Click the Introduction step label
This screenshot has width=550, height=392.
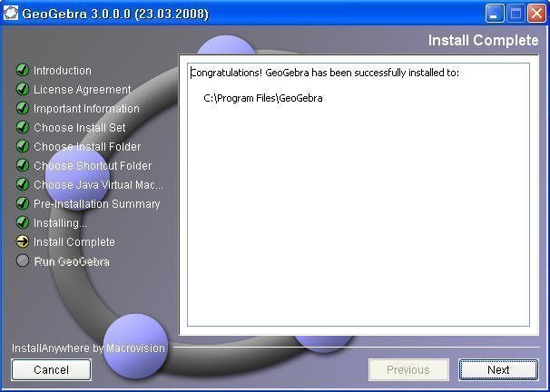tap(63, 71)
